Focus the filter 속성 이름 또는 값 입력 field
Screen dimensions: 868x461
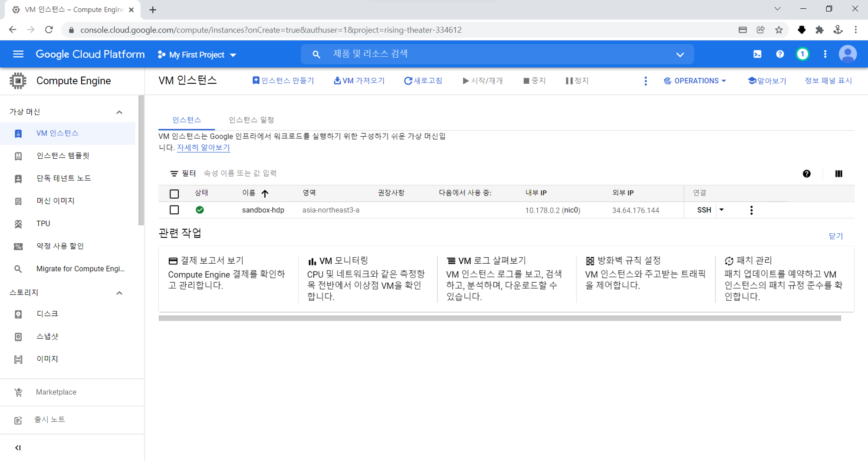[x=240, y=173]
